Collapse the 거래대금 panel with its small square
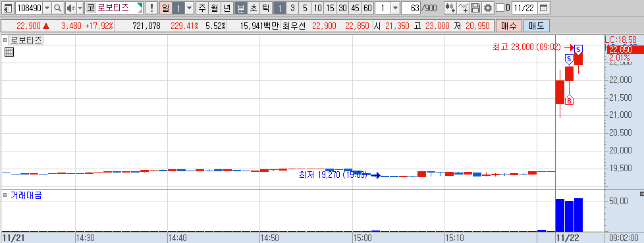The height and width of the screenshot is (243, 644). [x=5, y=195]
